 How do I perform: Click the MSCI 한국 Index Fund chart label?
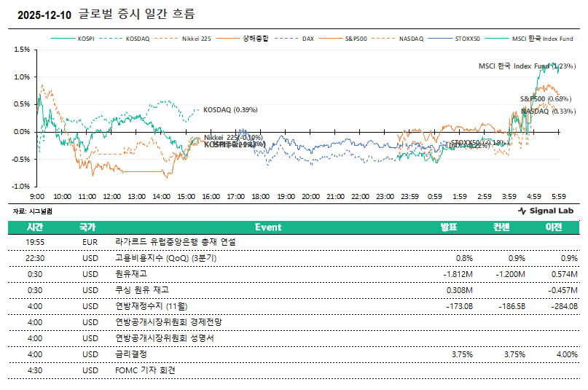pos(523,66)
